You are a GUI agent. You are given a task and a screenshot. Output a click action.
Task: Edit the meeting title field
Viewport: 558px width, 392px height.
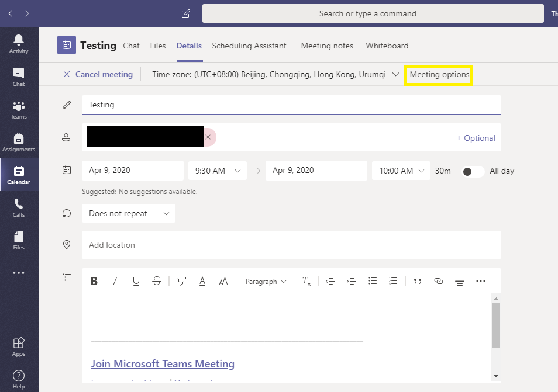(291, 105)
